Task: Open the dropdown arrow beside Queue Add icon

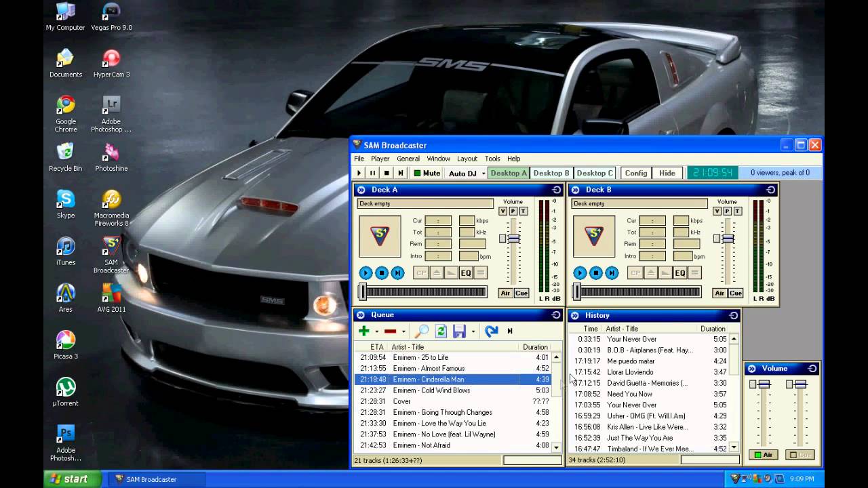Action: pyautogui.click(x=376, y=331)
